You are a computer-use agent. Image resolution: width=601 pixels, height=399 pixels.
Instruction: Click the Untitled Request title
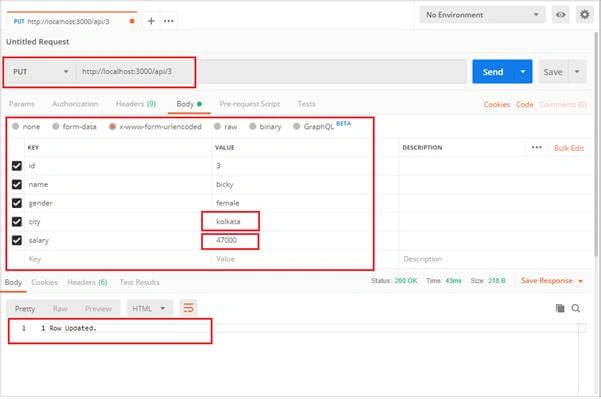click(x=38, y=42)
